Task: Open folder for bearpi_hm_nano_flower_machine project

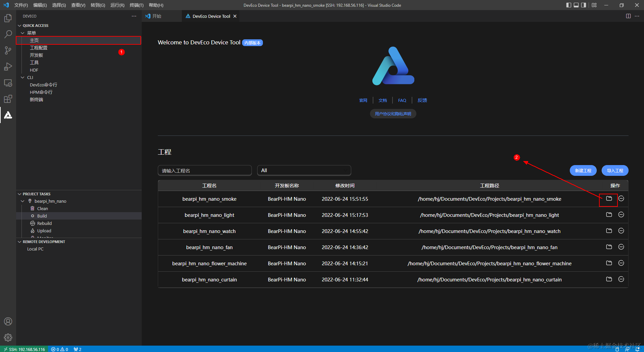Action: pyautogui.click(x=609, y=263)
